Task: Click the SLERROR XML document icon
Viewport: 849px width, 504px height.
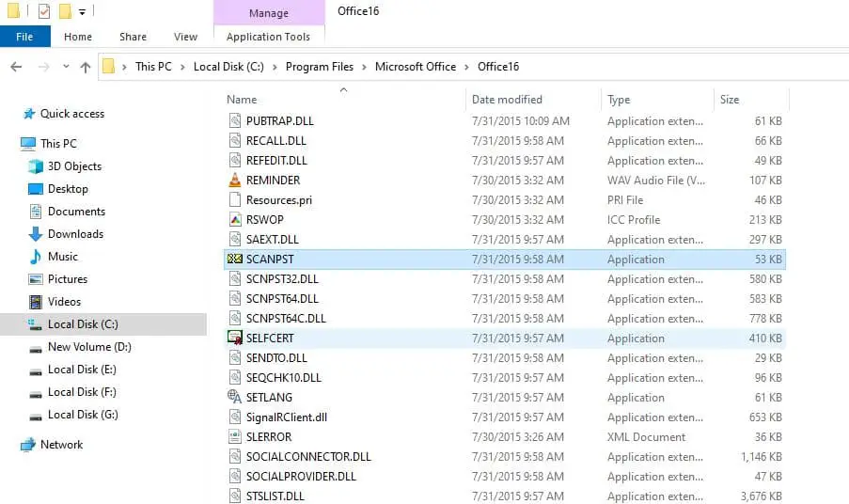Action: coord(234,436)
